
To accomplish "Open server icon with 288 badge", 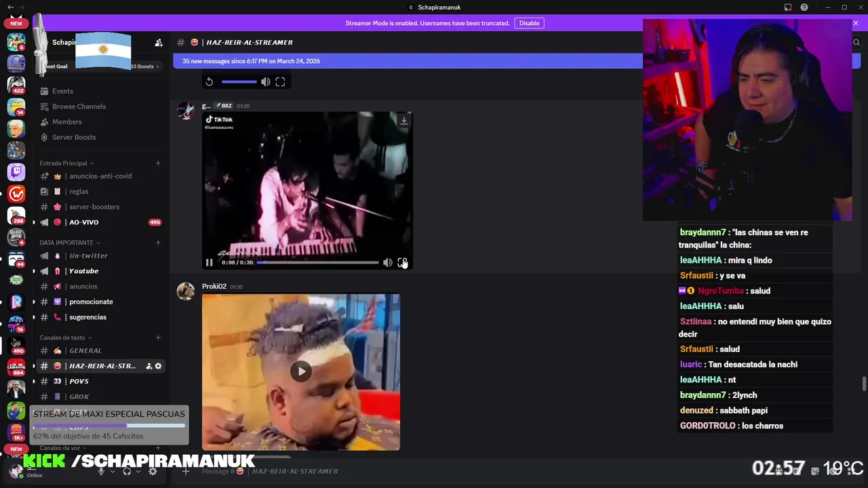I will tap(16, 216).
